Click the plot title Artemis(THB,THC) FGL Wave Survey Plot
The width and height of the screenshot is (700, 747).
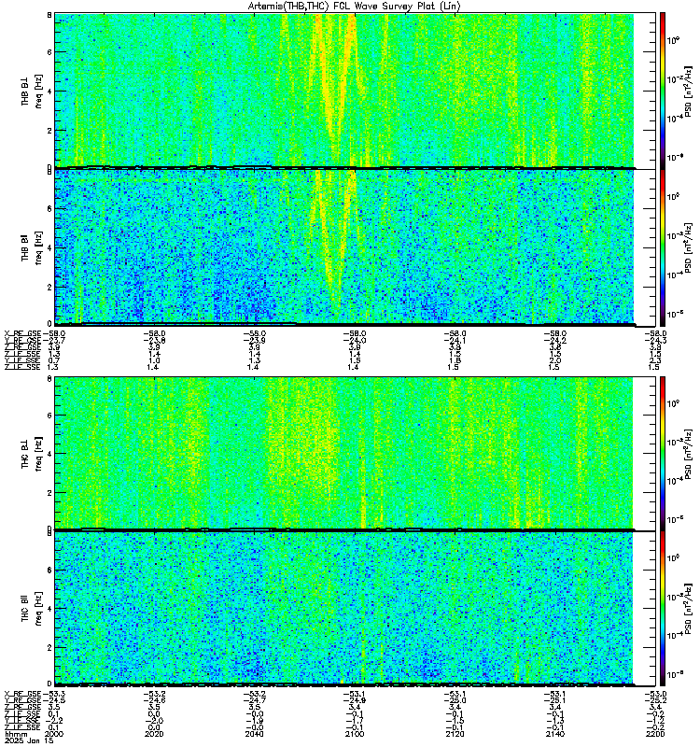[355, 7]
